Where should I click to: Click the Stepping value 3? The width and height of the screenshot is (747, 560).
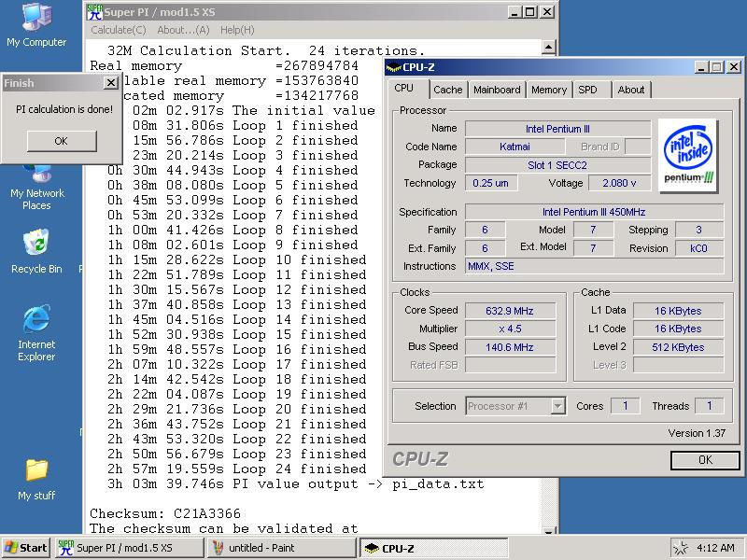[x=698, y=230]
